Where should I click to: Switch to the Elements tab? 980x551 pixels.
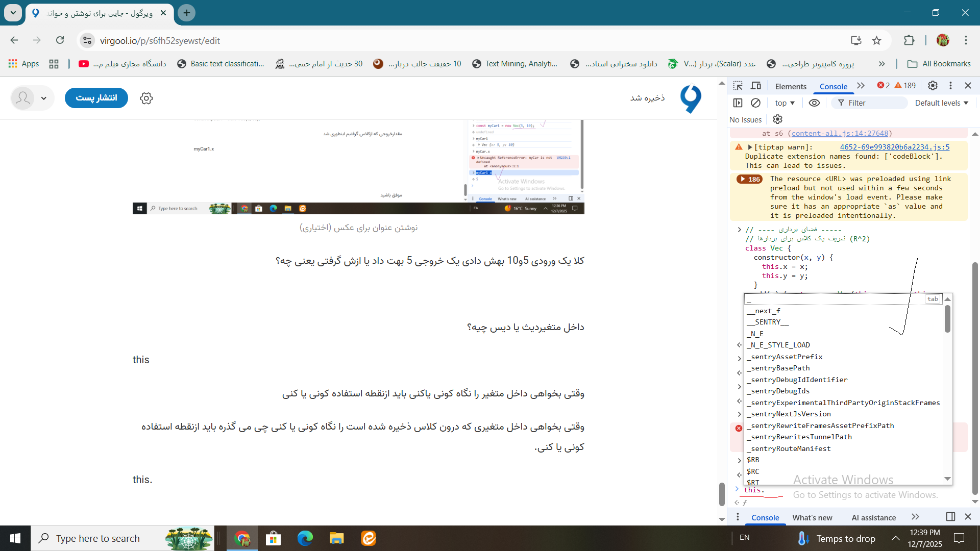(x=790, y=86)
